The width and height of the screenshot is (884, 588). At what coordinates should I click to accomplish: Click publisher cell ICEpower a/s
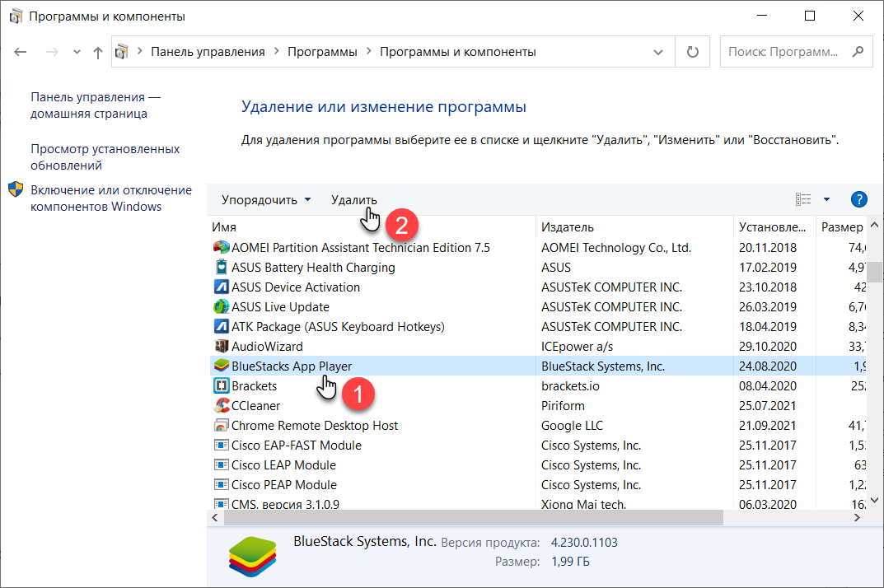pos(577,347)
